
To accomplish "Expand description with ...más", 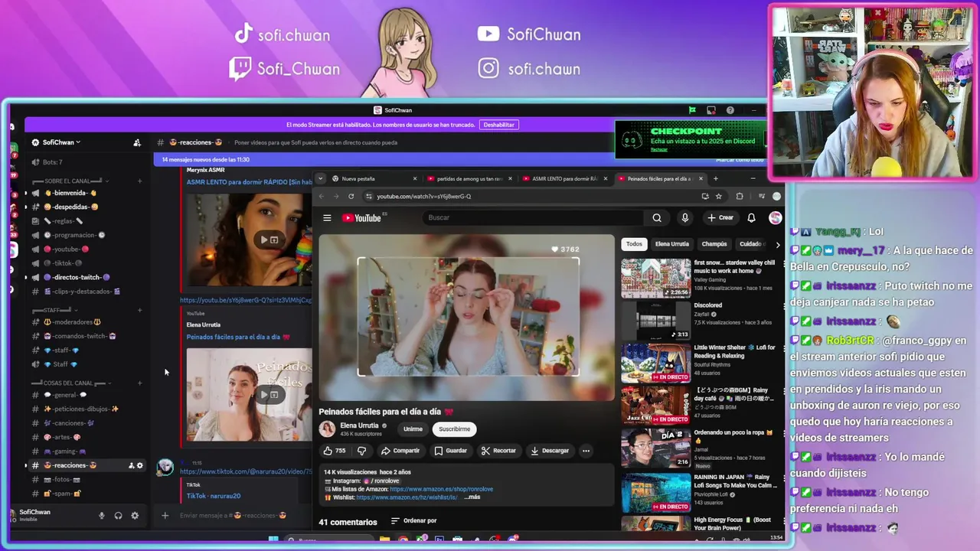I will pyautogui.click(x=472, y=497).
